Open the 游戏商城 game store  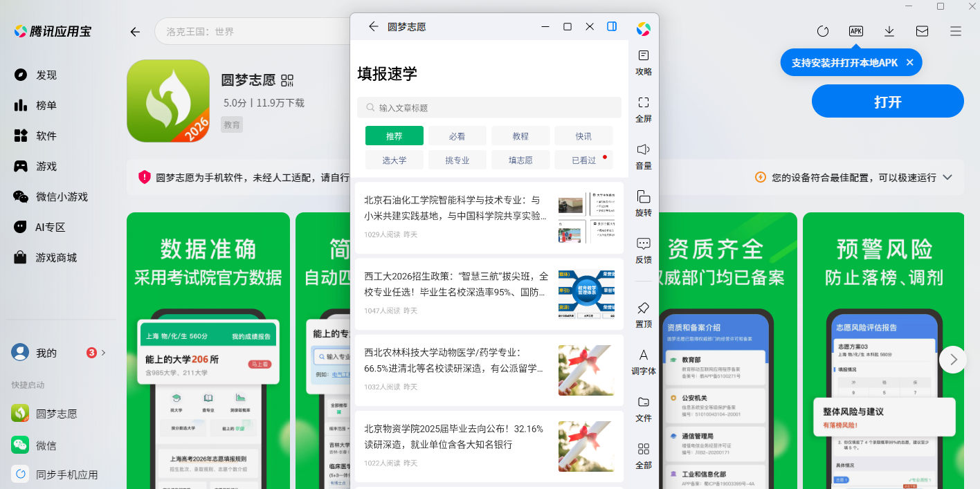pyautogui.click(x=45, y=257)
